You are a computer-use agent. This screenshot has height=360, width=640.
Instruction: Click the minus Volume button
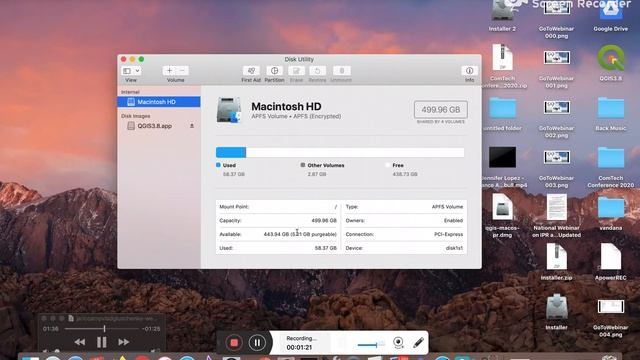click(182, 71)
